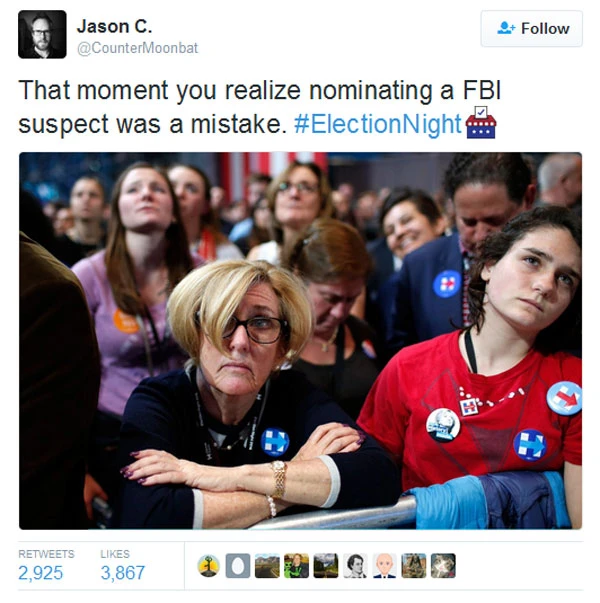
Task: View the 3,867 likes list
Action: click(x=123, y=565)
